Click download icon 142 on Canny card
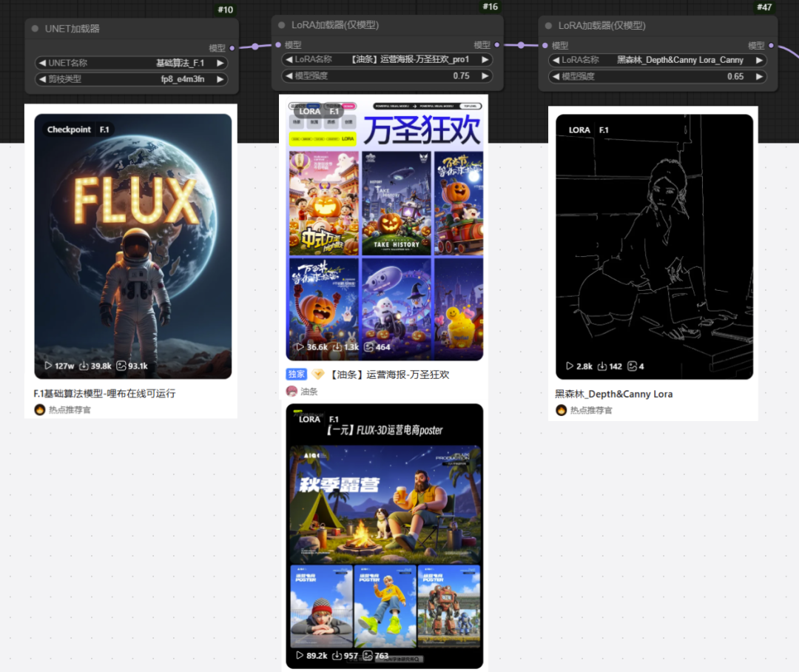 [x=601, y=366]
